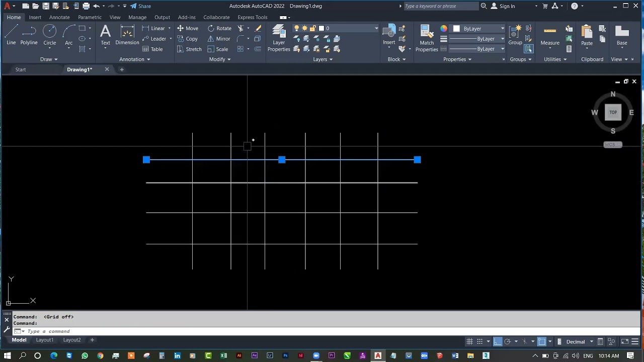Viewport: 644px width, 362px height.
Task: Click the Plot printer icon
Action: [86, 6]
